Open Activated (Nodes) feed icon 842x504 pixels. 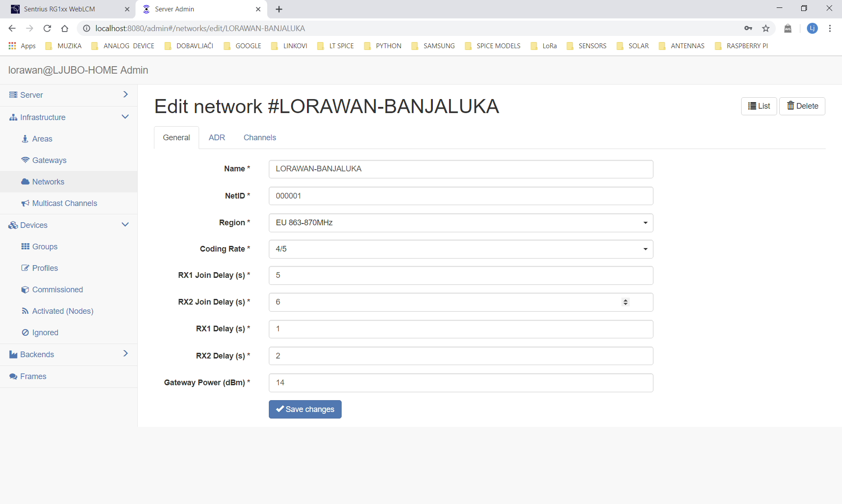pyautogui.click(x=25, y=311)
